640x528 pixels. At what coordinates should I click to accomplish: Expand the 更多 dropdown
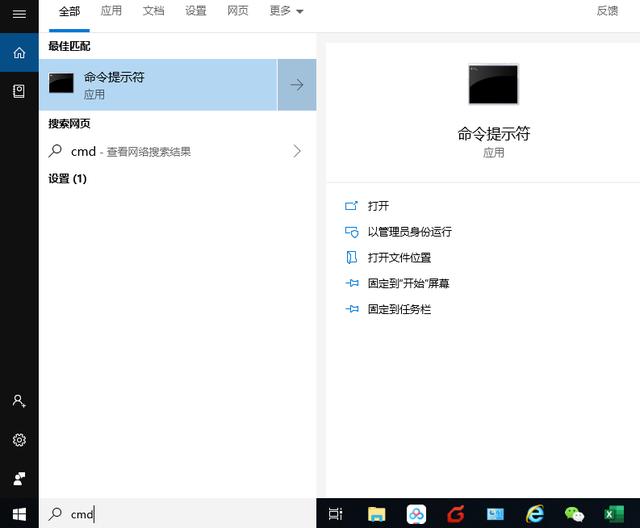pos(286,11)
